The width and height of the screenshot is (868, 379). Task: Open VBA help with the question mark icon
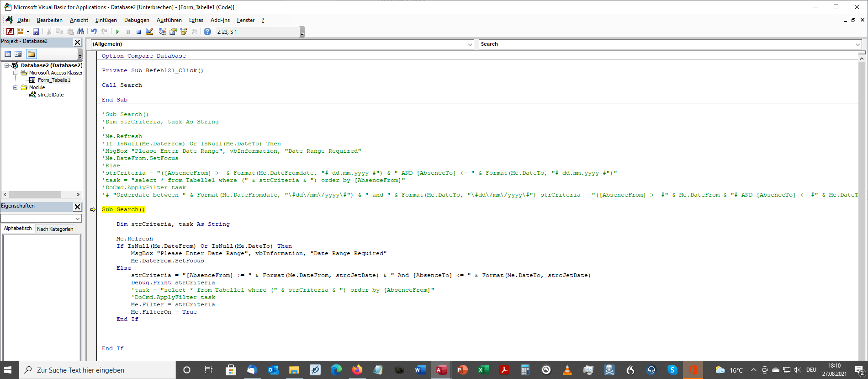[x=207, y=32]
